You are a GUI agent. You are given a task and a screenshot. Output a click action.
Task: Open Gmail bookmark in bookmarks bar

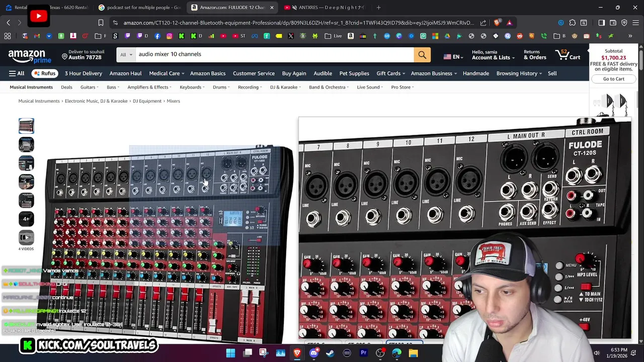(x=37, y=36)
